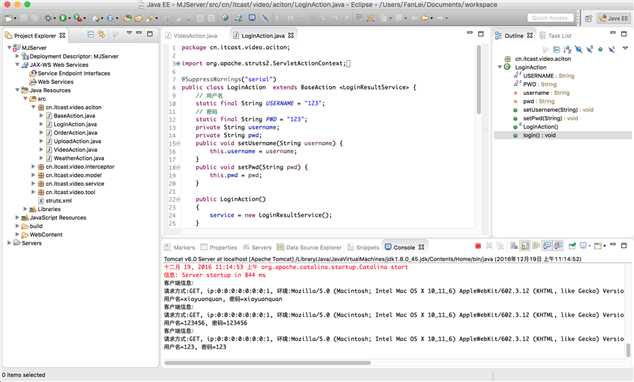Viewport: 634px width, 382px height.
Task: Collapse LoginAction class in Outline
Action: click(500, 67)
